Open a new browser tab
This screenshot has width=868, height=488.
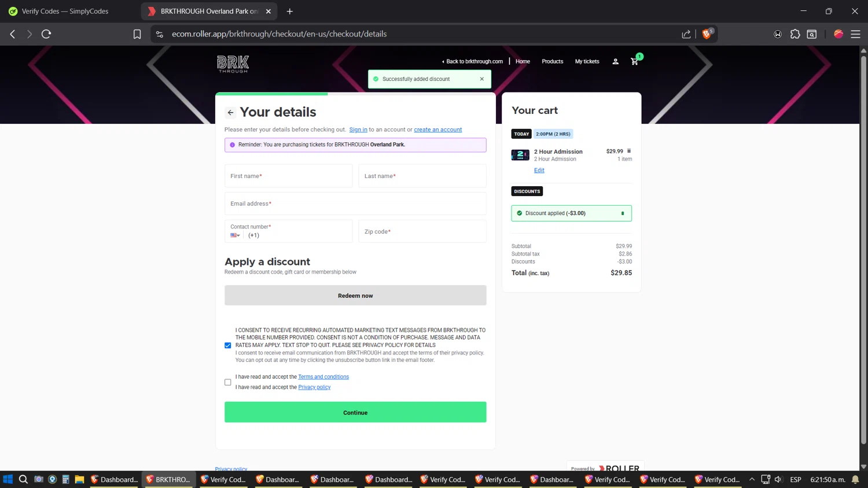290,11
